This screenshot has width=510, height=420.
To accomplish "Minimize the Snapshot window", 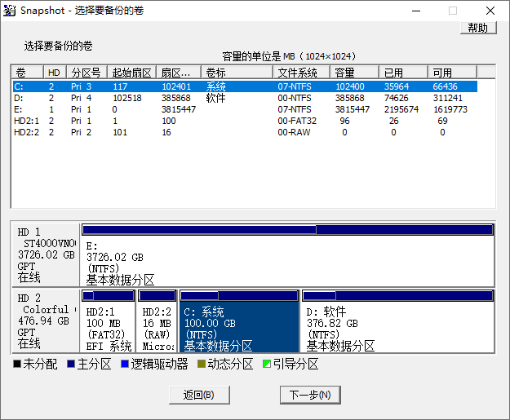I will tap(416, 11).
